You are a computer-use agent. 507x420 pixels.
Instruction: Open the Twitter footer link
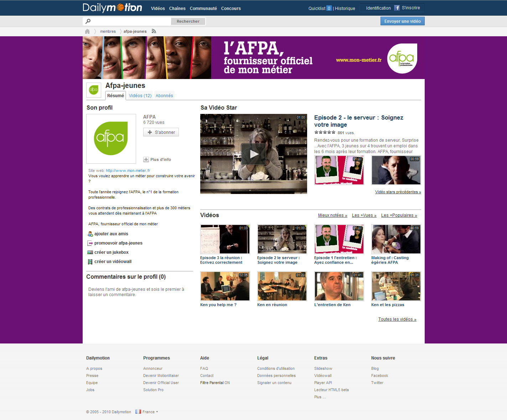point(377,383)
